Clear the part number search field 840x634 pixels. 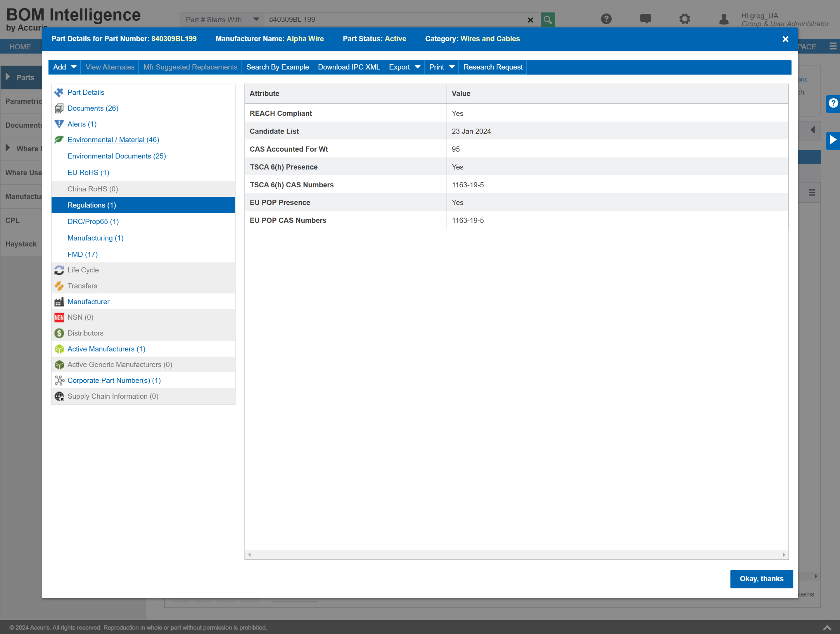(530, 20)
